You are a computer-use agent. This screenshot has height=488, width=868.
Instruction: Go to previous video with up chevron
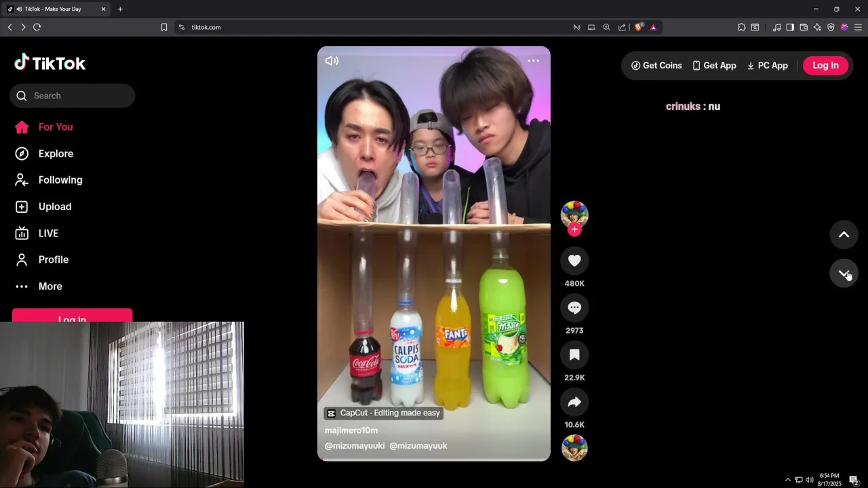[x=844, y=235]
